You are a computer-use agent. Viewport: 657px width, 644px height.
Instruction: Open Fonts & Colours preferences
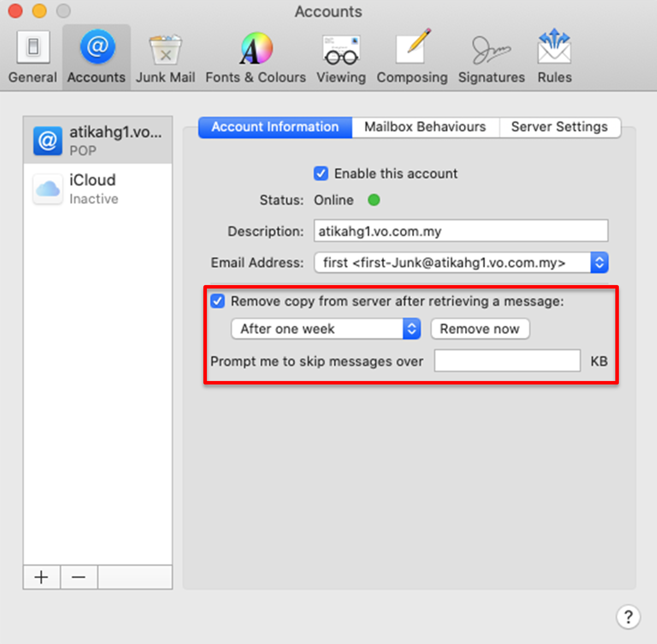pyautogui.click(x=256, y=57)
